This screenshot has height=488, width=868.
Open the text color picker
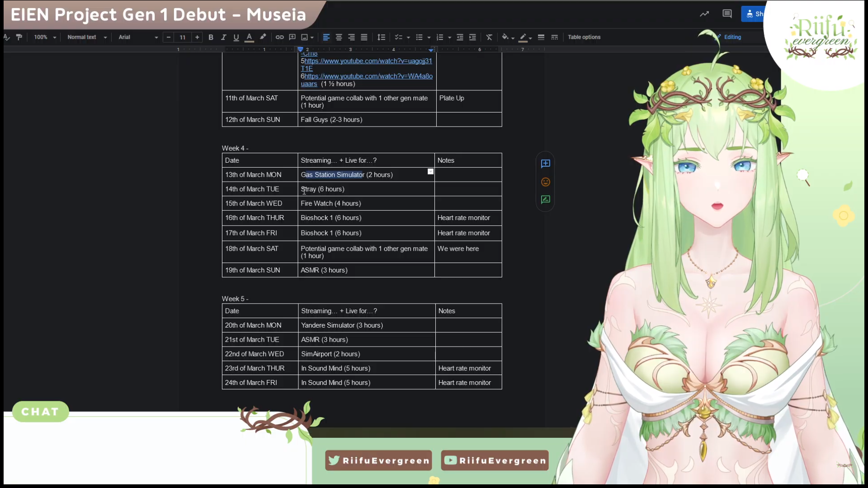(249, 37)
